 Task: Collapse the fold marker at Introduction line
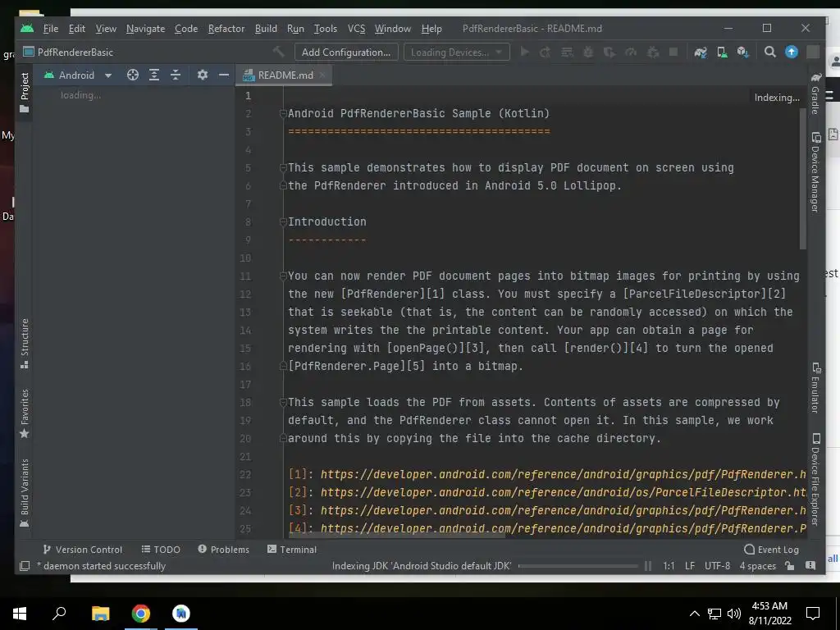pyautogui.click(x=283, y=221)
